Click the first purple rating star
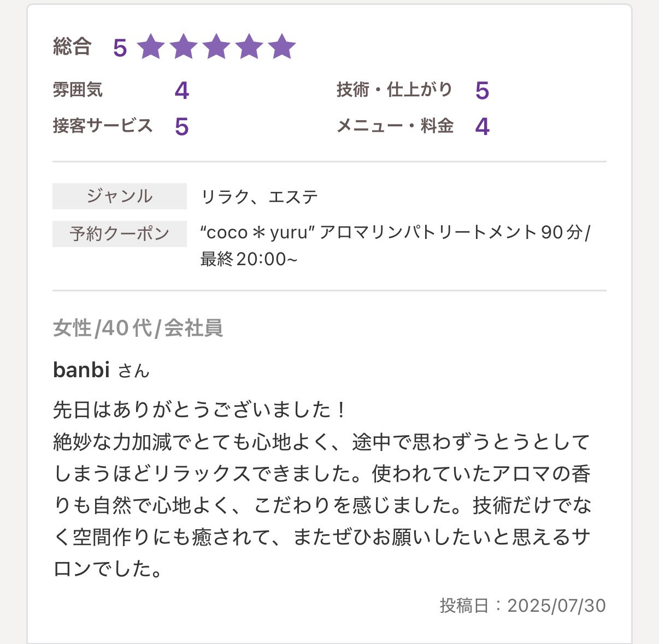 coord(151,47)
